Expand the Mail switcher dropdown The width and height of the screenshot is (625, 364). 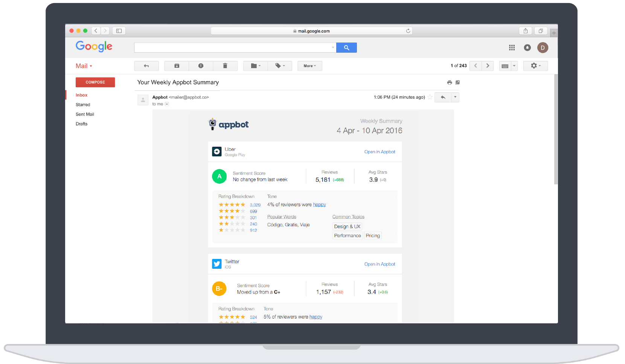[84, 66]
